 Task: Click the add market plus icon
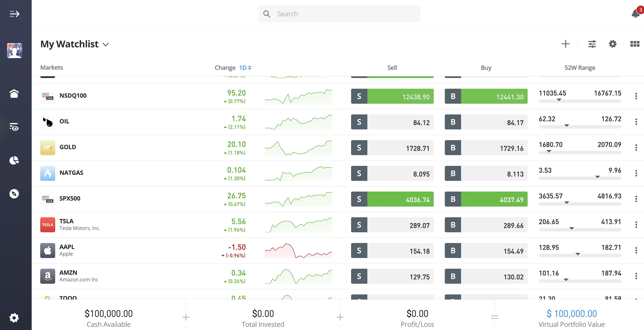pyautogui.click(x=565, y=44)
